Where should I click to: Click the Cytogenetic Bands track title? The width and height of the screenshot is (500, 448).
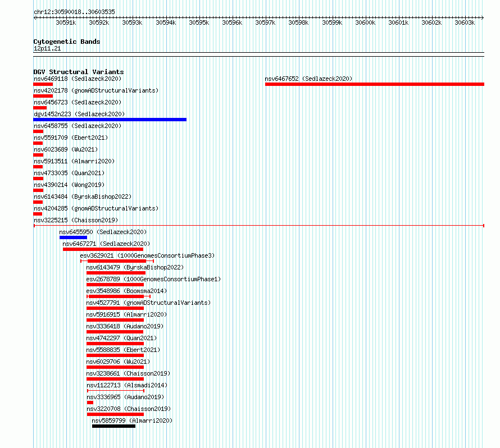[x=67, y=42]
